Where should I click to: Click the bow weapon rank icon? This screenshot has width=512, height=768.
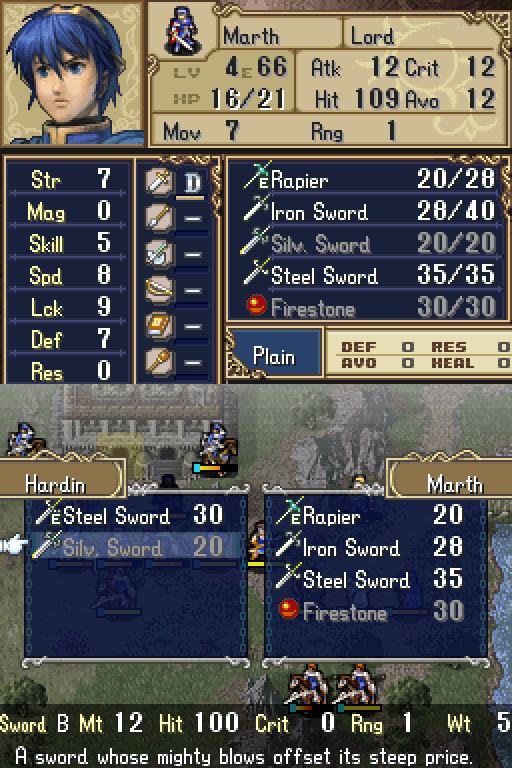[x=159, y=289]
